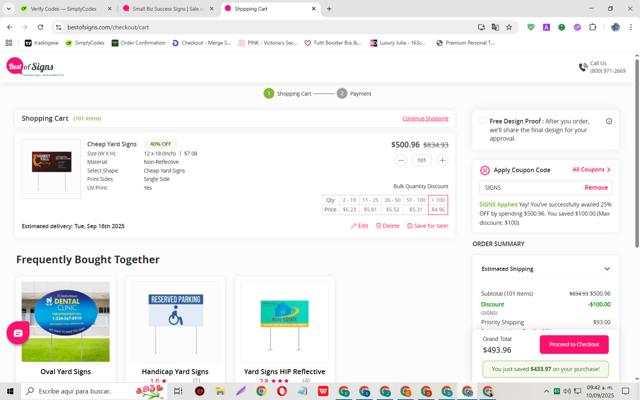The image size is (640, 400).
Task: Open WPS Office from the taskbar
Action: click(x=323, y=391)
